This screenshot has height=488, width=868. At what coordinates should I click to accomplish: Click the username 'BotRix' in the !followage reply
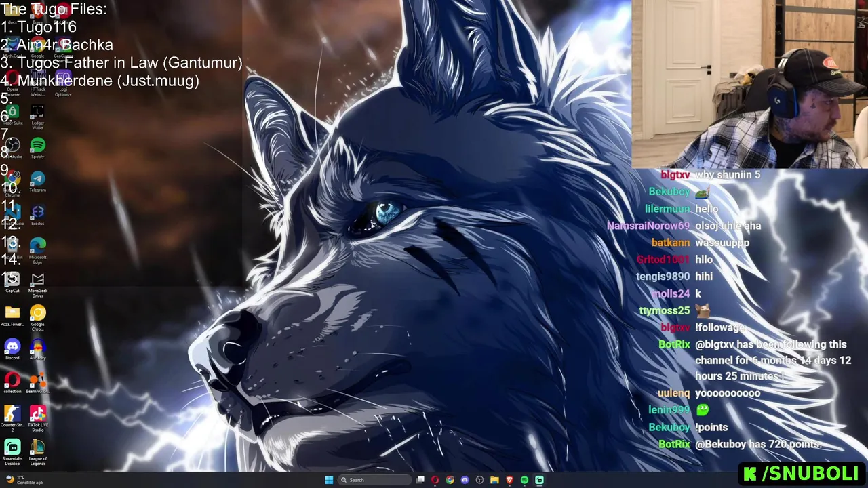point(674,344)
